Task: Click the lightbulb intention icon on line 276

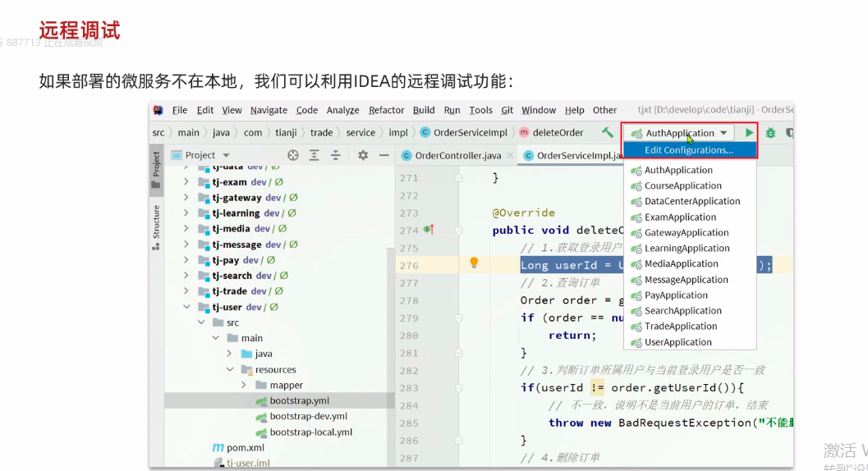Action: click(474, 263)
